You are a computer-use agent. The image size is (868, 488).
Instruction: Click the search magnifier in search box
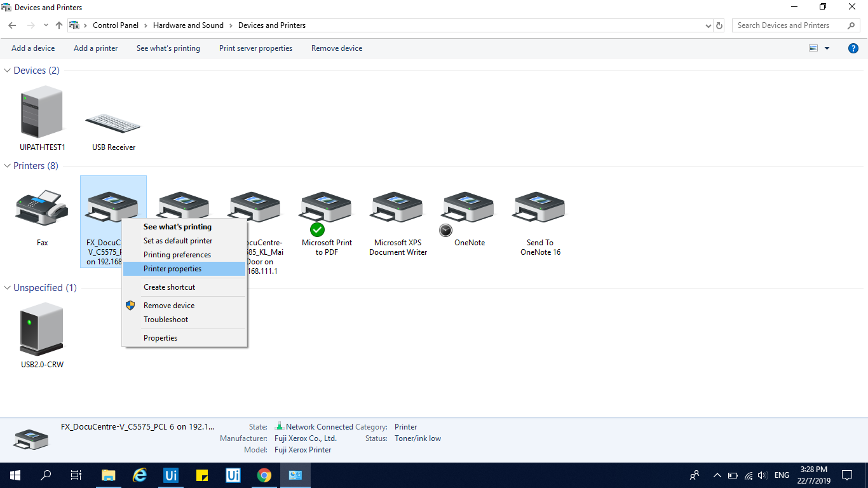click(x=851, y=25)
